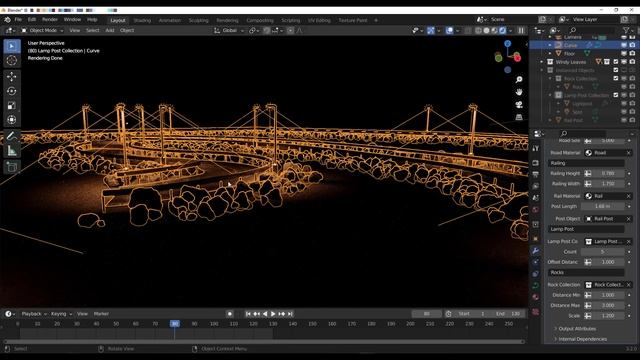
Task: Select the Add Cube tool
Action: (x=12, y=167)
